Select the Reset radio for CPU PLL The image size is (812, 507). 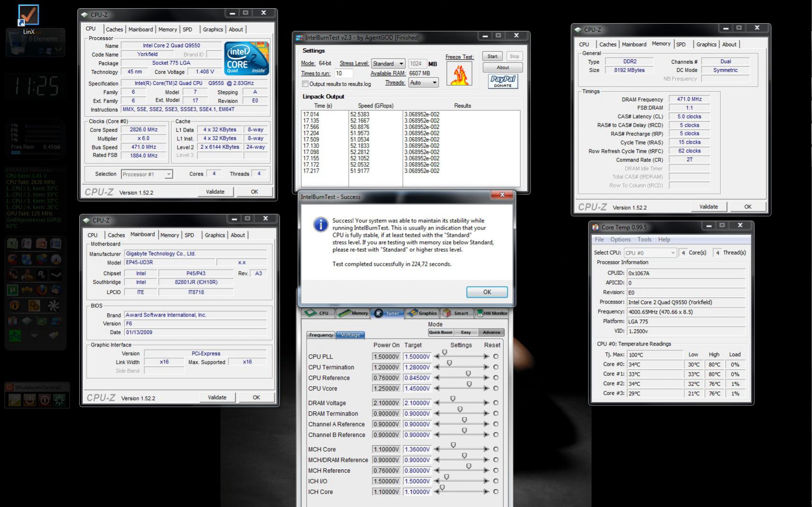496,356
